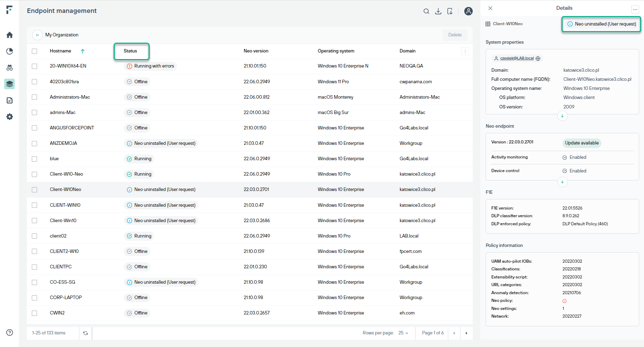
Task: Check the box for blue endpoint
Action: (x=34, y=159)
